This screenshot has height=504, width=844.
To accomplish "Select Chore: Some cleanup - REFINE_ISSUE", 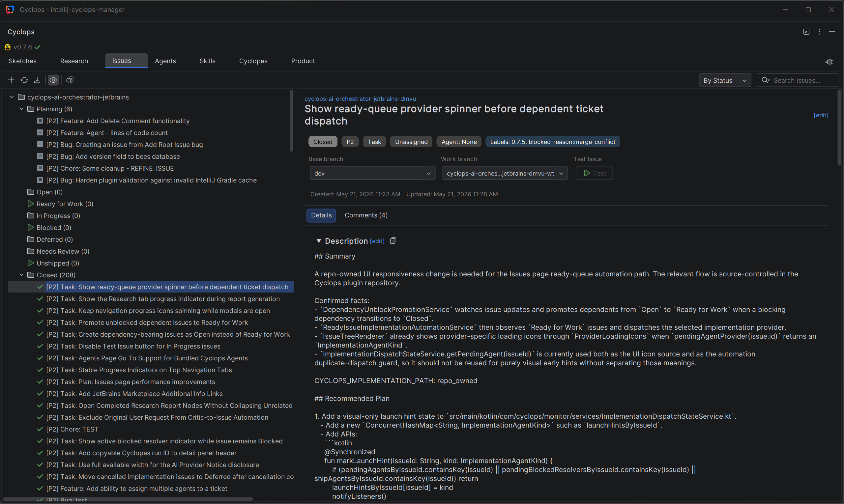I will click(x=110, y=168).
